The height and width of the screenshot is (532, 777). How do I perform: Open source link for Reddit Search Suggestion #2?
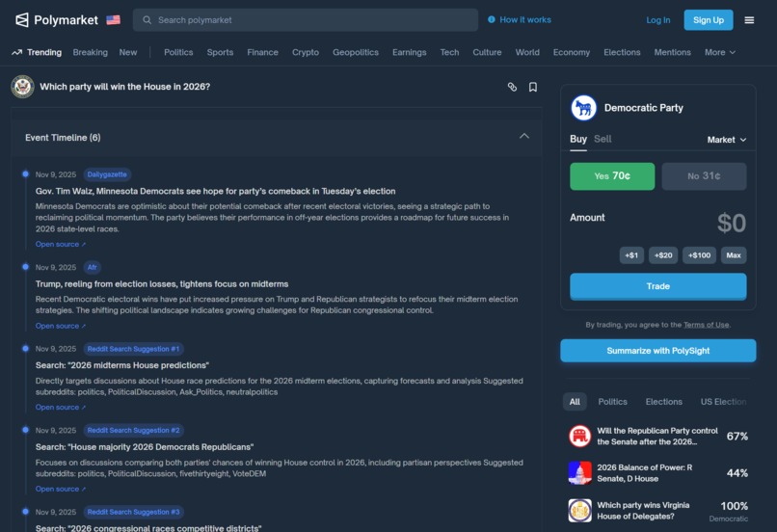click(x=61, y=489)
